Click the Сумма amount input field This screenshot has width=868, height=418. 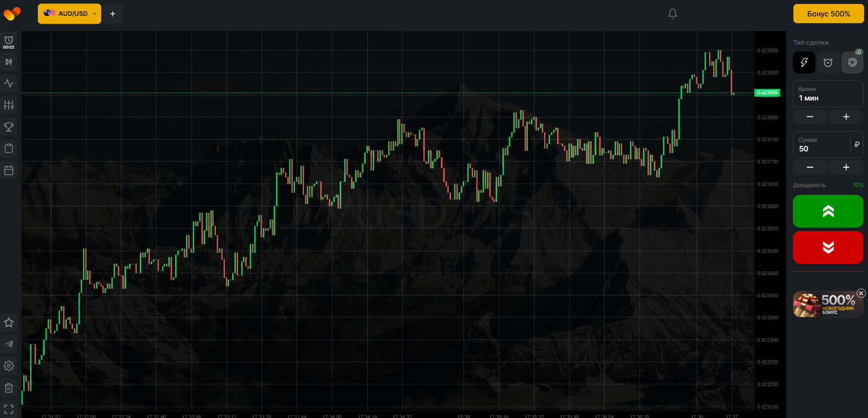click(x=821, y=145)
